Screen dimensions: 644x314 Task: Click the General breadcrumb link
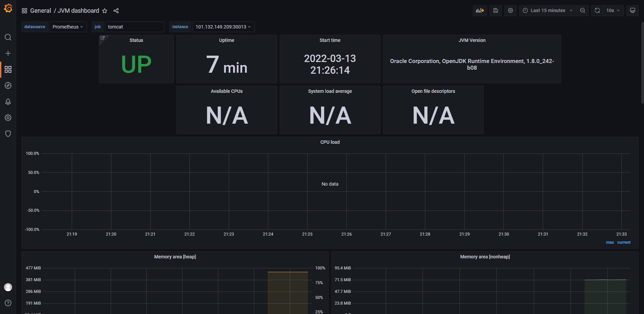click(x=41, y=11)
